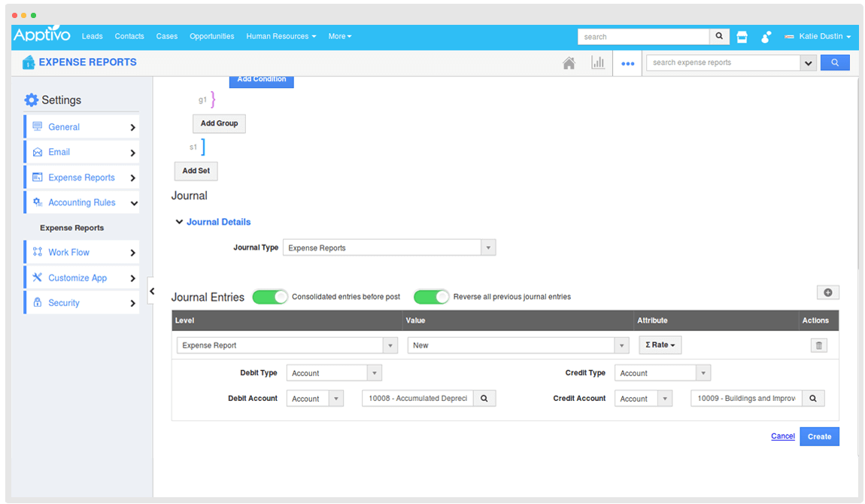Click the Create button
The width and height of the screenshot is (865, 504).
819,436
